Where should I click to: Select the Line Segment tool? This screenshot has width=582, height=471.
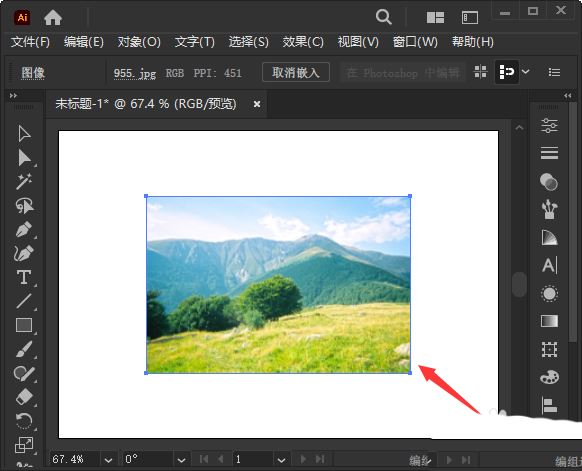click(24, 301)
